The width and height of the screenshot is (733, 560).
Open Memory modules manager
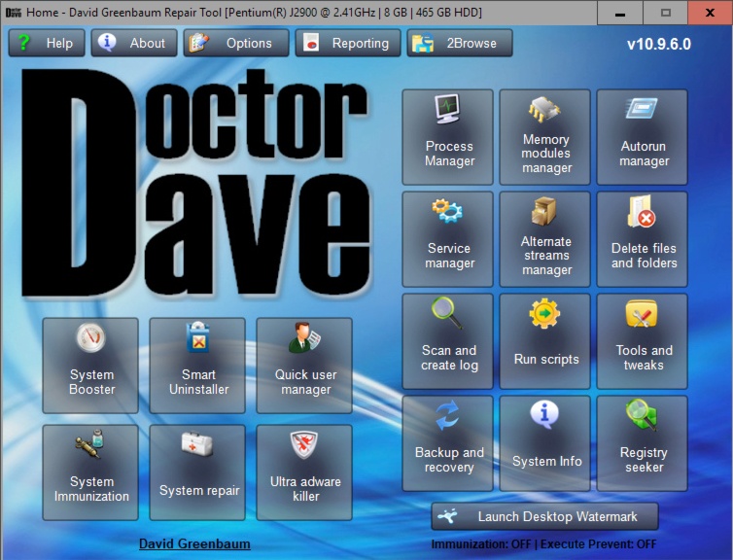click(545, 137)
